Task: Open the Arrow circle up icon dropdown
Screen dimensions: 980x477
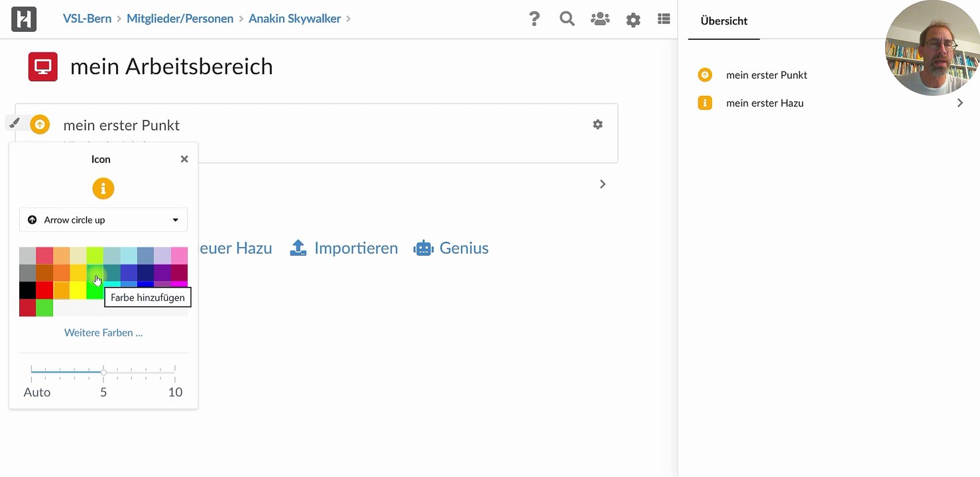Action: [x=103, y=220]
